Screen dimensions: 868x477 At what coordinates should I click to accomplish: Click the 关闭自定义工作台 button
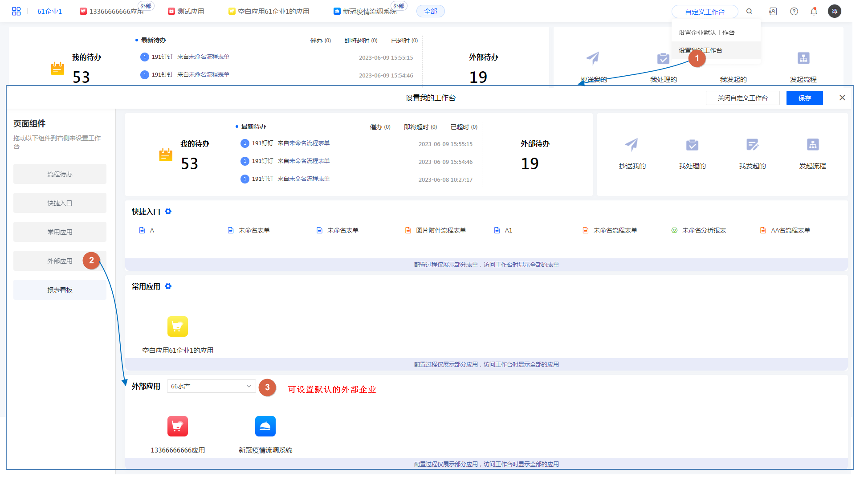click(742, 98)
